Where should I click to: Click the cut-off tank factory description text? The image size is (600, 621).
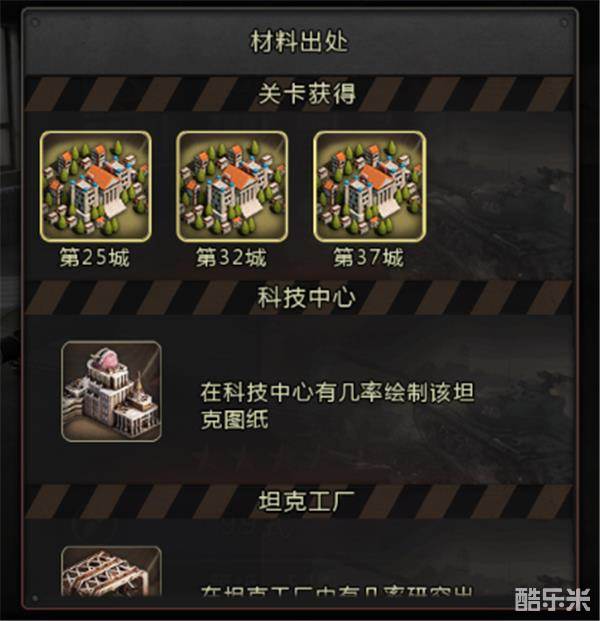click(337, 591)
